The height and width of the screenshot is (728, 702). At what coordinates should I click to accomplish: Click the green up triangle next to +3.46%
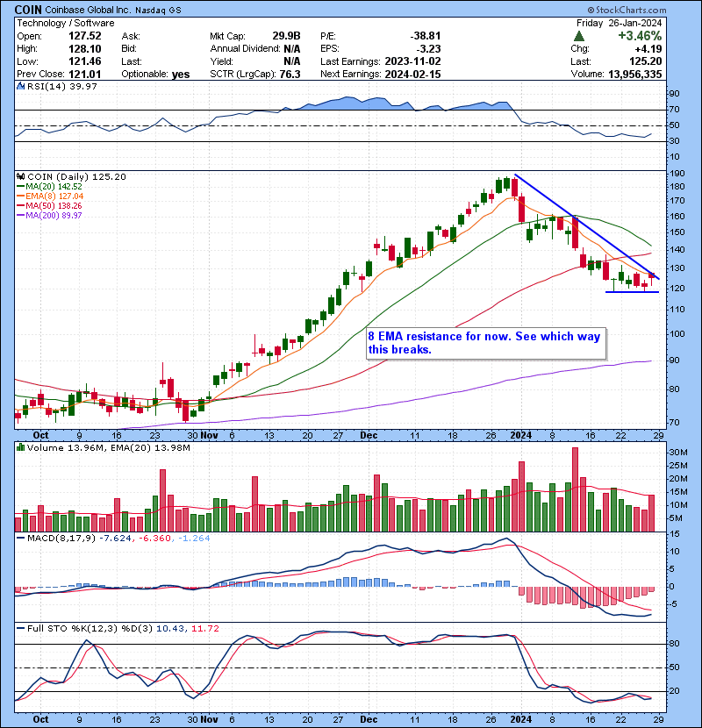point(579,36)
